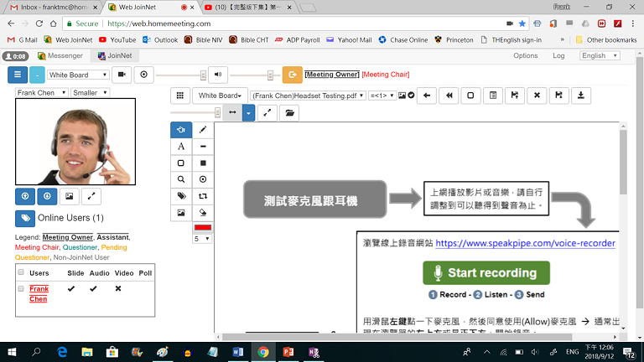The height and width of the screenshot is (362, 644).
Task: Select the eraser tool
Action: (x=204, y=213)
